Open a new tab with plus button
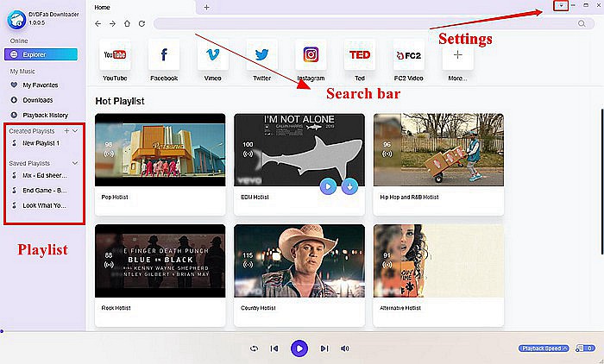 (206, 7)
